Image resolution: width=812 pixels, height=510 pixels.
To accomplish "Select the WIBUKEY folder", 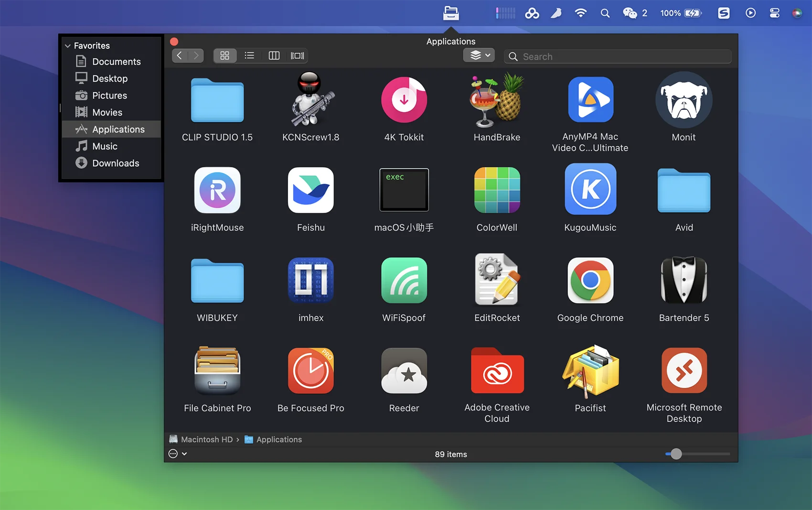I will pyautogui.click(x=217, y=281).
